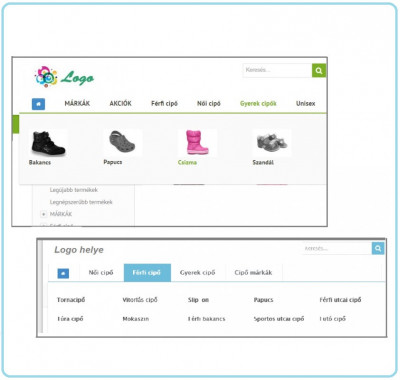Screen dimensions: 400x380
Task: Click the blue search magnifier button
Action: coord(378,248)
